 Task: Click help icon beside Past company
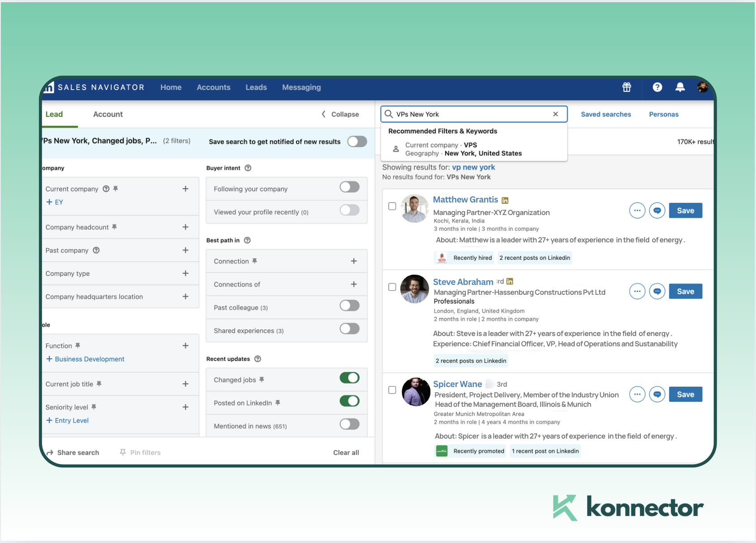point(96,250)
